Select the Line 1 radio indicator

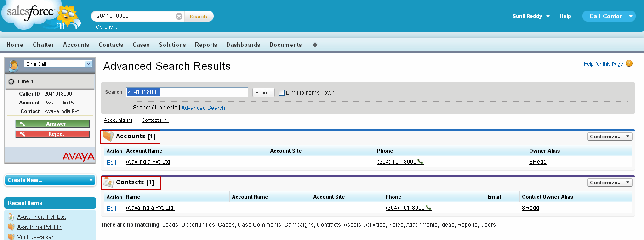coord(11,82)
